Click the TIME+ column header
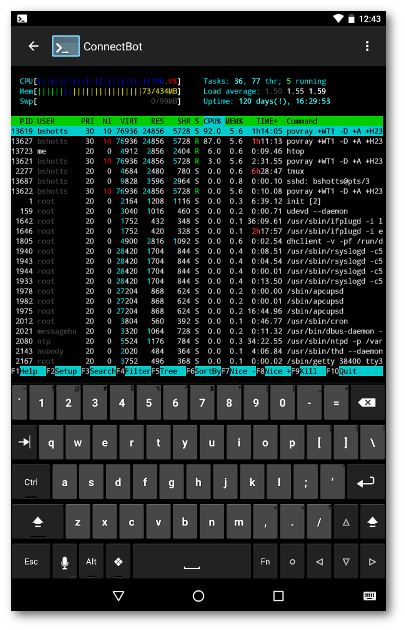This screenshot has width=405, height=630. (267, 121)
